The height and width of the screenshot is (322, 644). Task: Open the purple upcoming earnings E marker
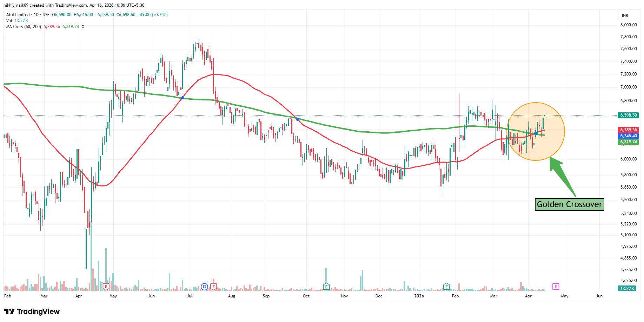556,287
